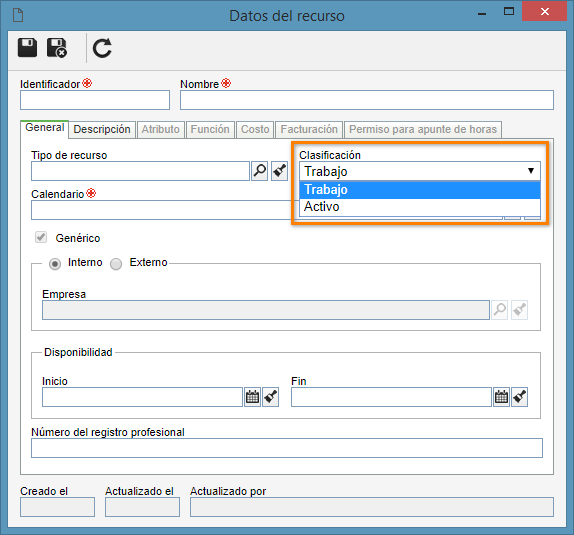Select the General tab
This screenshot has width=574, height=535.
45,129
